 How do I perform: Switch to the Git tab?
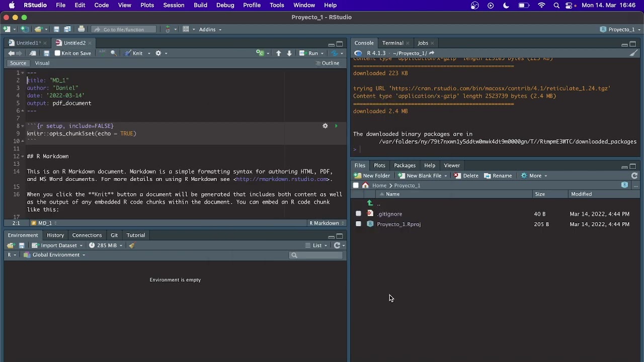click(114, 235)
